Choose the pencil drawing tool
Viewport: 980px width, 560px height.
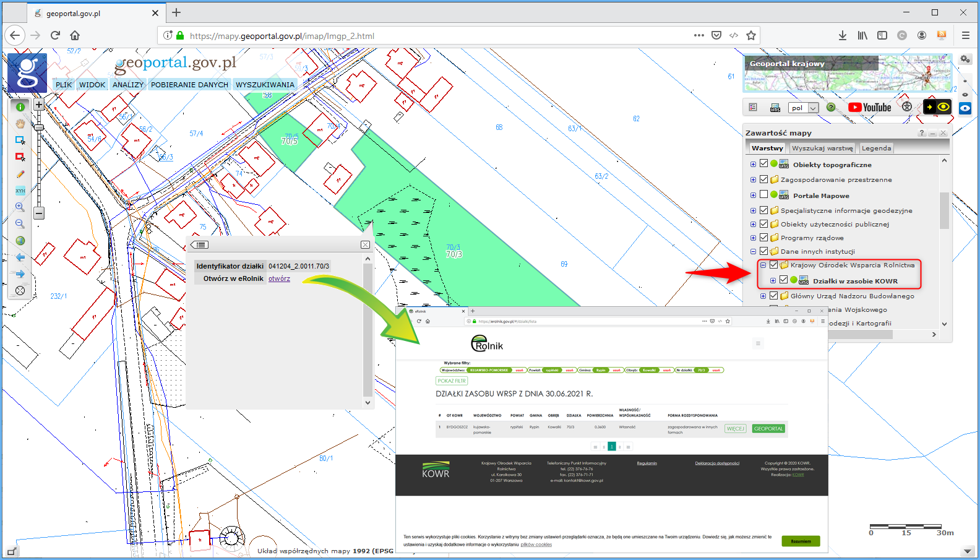[20, 174]
